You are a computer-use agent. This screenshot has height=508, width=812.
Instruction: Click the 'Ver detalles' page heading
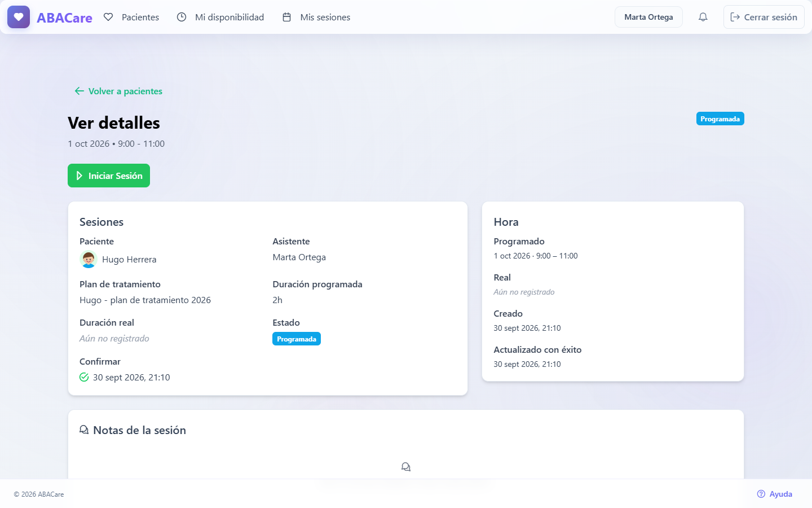[x=114, y=123]
